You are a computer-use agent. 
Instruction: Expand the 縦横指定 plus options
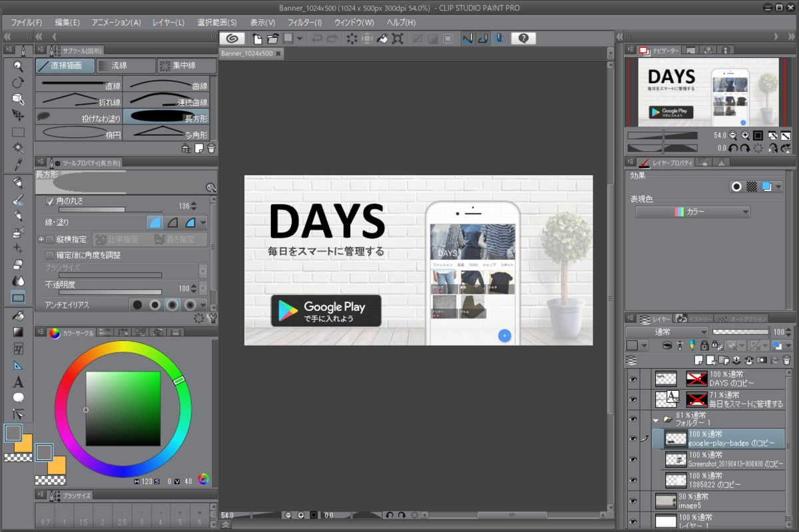(41, 239)
